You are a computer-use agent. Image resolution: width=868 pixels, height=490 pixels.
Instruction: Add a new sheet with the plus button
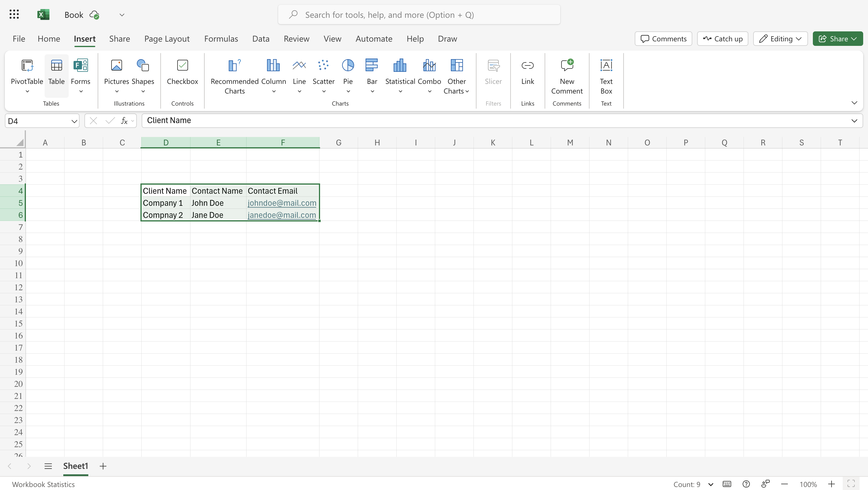pos(103,466)
